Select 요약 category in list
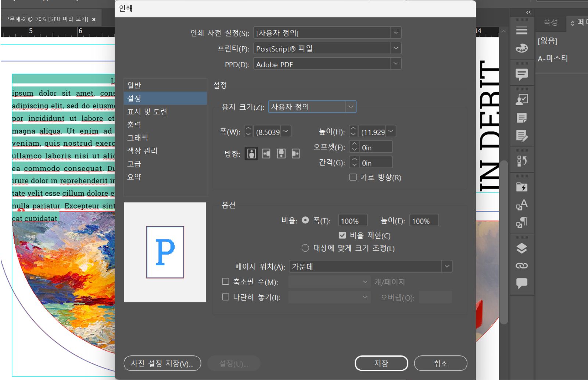588x380 pixels. [165, 177]
